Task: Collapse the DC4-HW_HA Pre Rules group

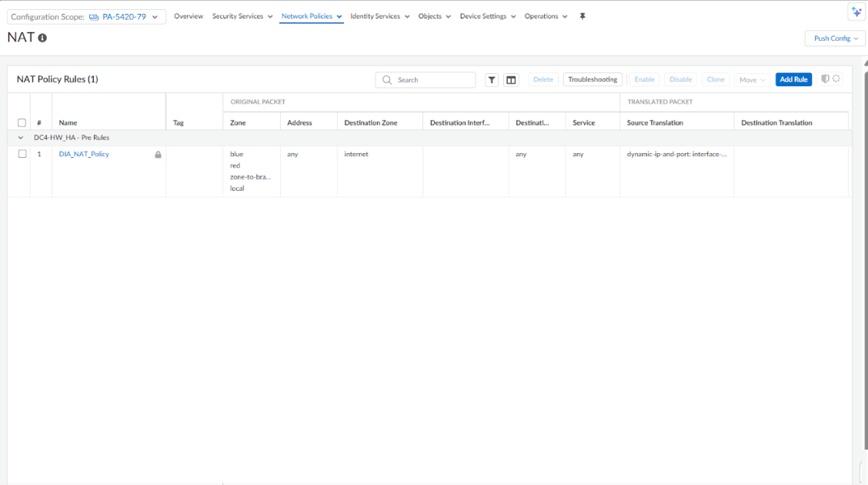Action: (x=22, y=138)
